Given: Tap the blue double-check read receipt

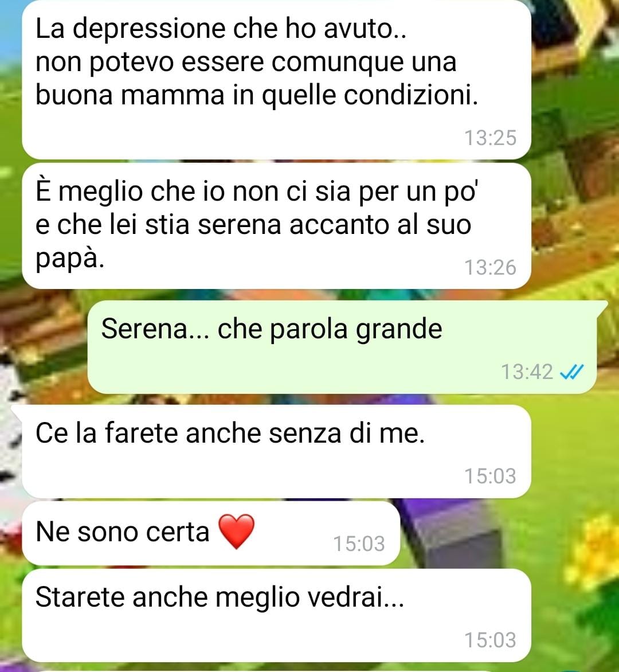Looking at the screenshot, I should (572, 372).
